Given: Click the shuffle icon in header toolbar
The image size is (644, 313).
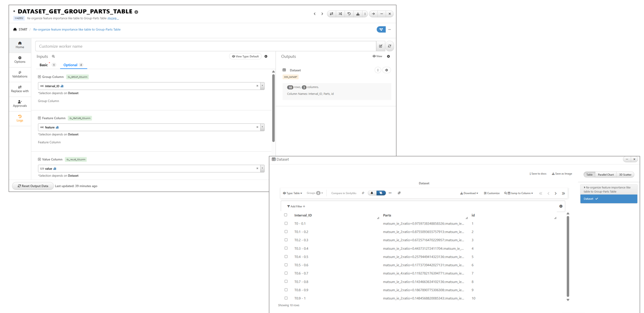Looking at the screenshot, I should click(340, 14).
